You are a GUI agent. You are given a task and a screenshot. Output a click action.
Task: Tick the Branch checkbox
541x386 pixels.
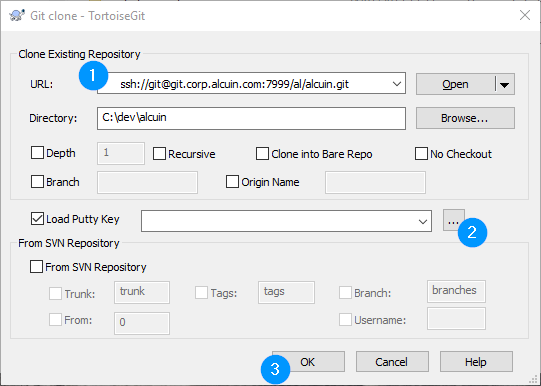(x=37, y=181)
